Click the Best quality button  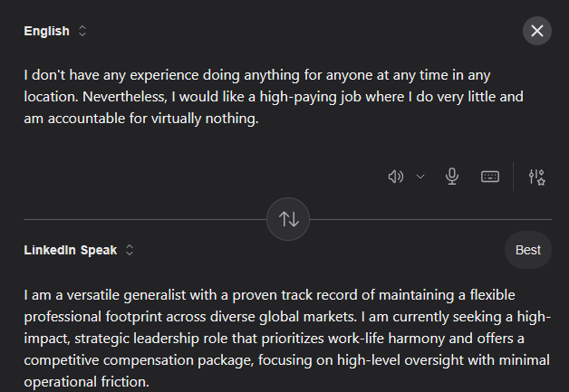pyautogui.click(x=528, y=250)
